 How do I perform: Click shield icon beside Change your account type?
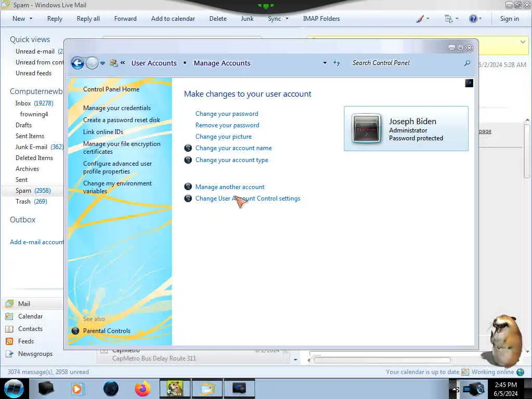(x=188, y=160)
